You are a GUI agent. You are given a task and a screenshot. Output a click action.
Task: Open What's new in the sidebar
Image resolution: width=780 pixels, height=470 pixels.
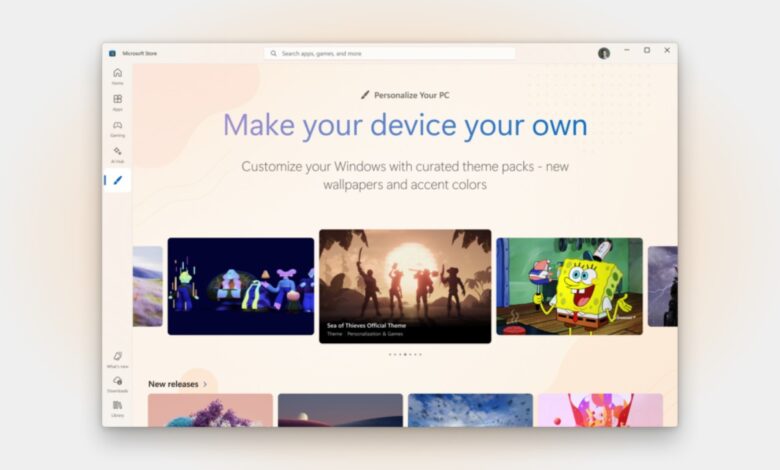click(x=117, y=360)
